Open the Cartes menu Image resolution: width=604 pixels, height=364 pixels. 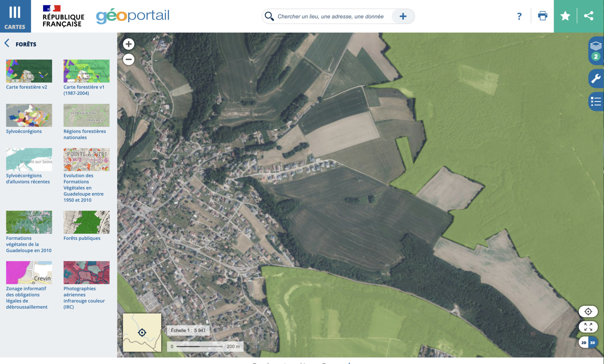tap(15, 16)
